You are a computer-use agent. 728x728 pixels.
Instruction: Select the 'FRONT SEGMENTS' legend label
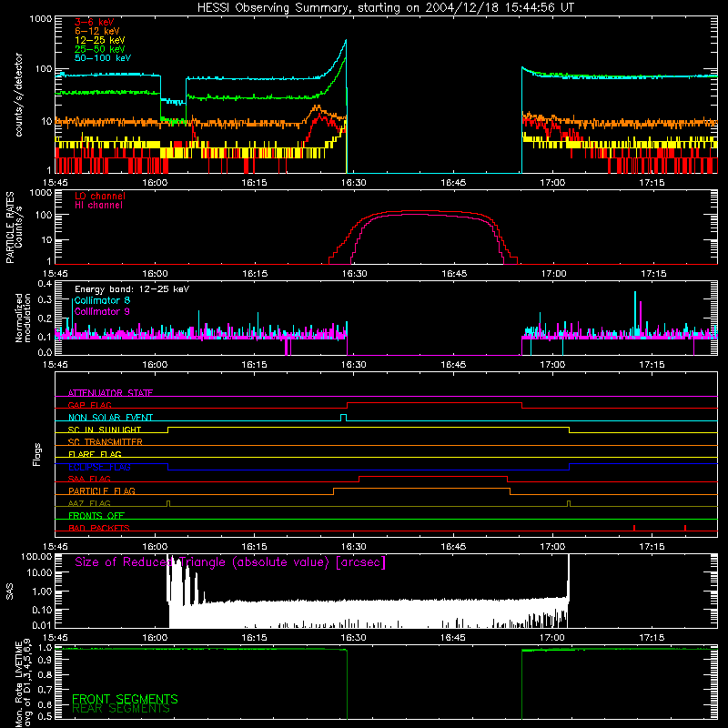pos(125,699)
